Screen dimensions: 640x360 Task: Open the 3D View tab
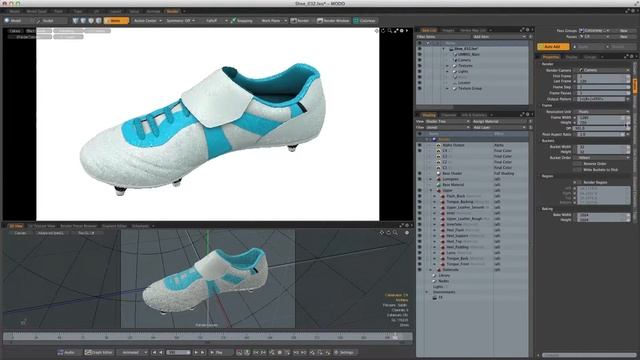tap(16, 226)
